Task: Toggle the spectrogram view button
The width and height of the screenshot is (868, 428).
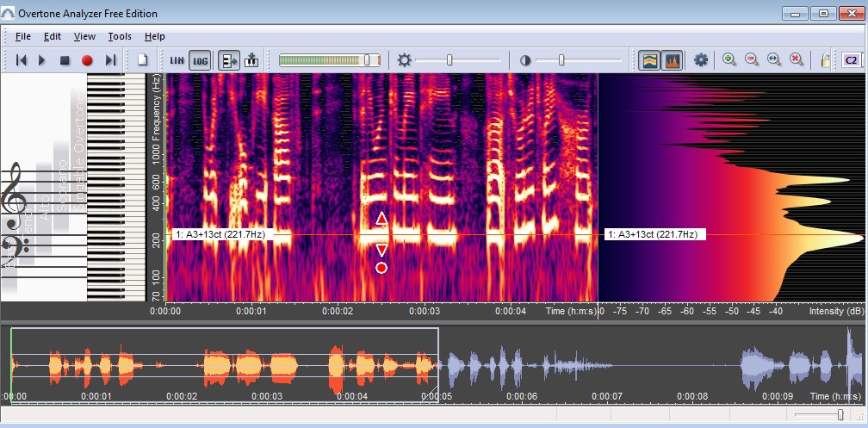Action: point(648,60)
